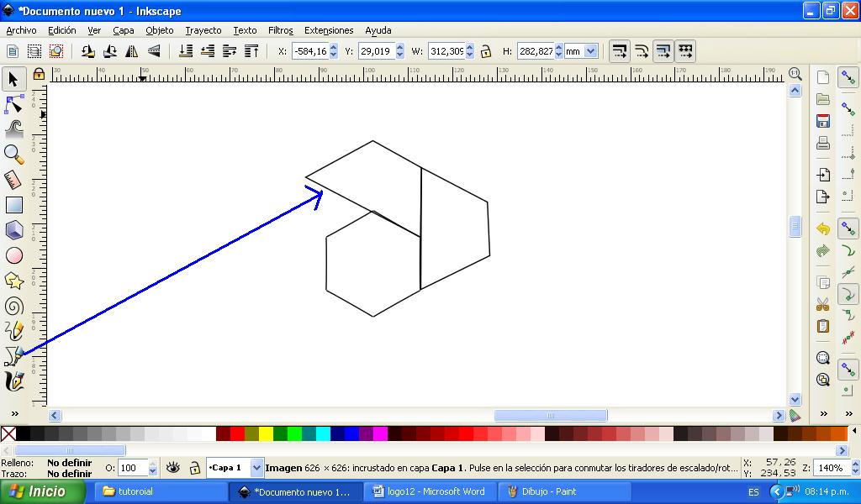Screen dimensions: 861x504
Task: Select the Zoom magnifier tool in toolbox
Action: (x=13, y=155)
